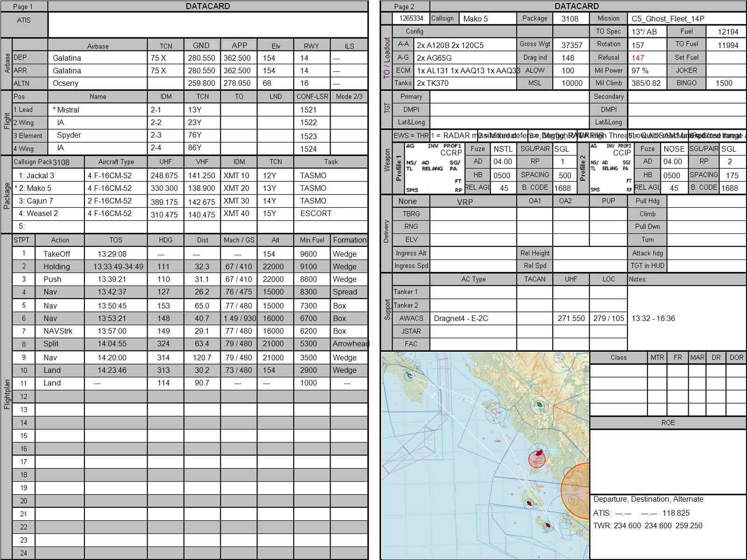Select red aircraft marker on southernmost island
Screen dimensions: 747x560
tap(548, 525)
